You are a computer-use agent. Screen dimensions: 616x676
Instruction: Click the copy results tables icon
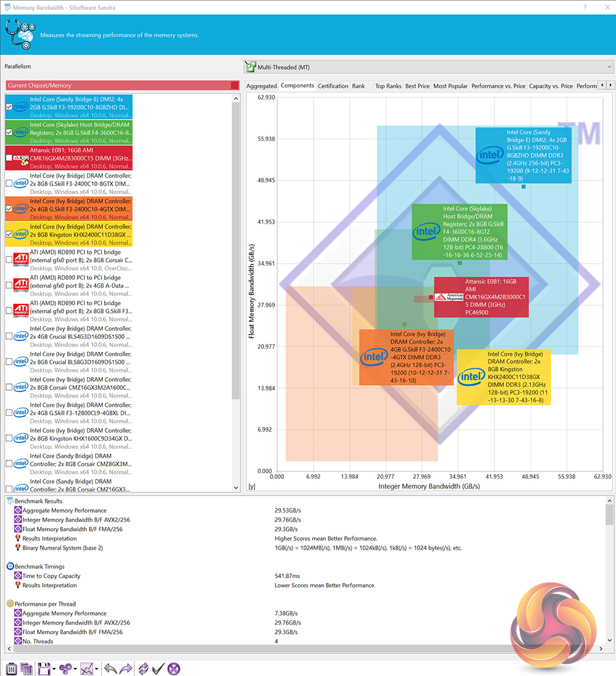tap(26, 669)
